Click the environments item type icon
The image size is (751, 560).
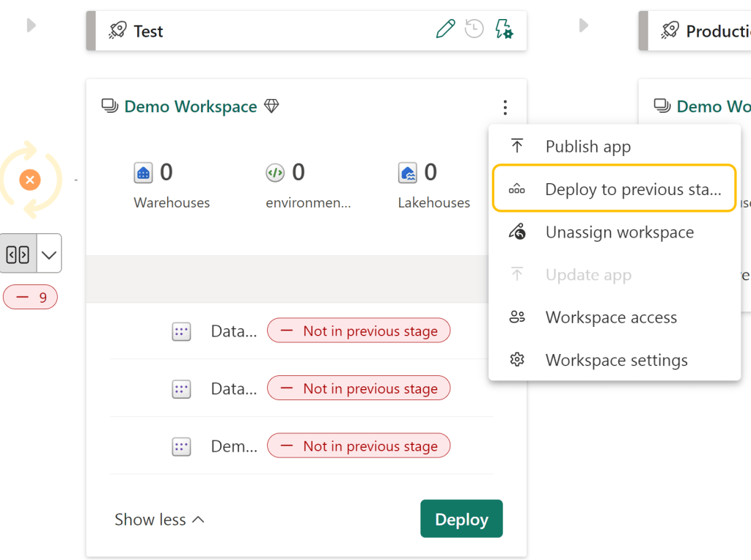click(275, 173)
